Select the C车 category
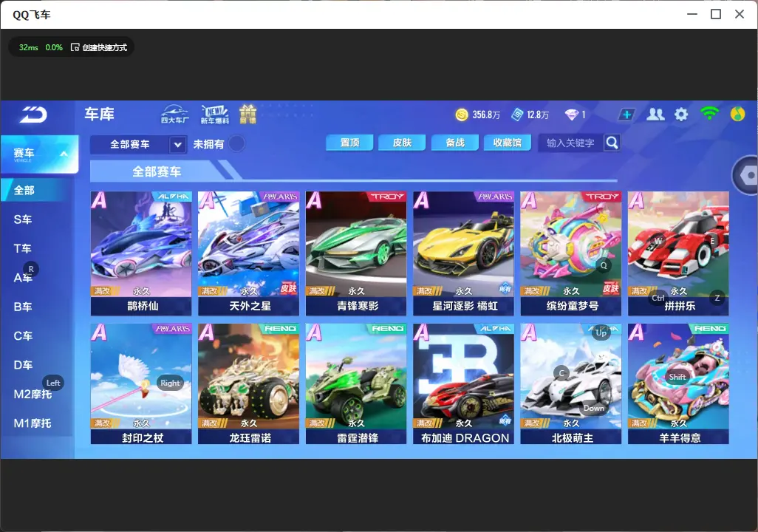The width and height of the screenshot is (758, 532). (x=23, y=335)
